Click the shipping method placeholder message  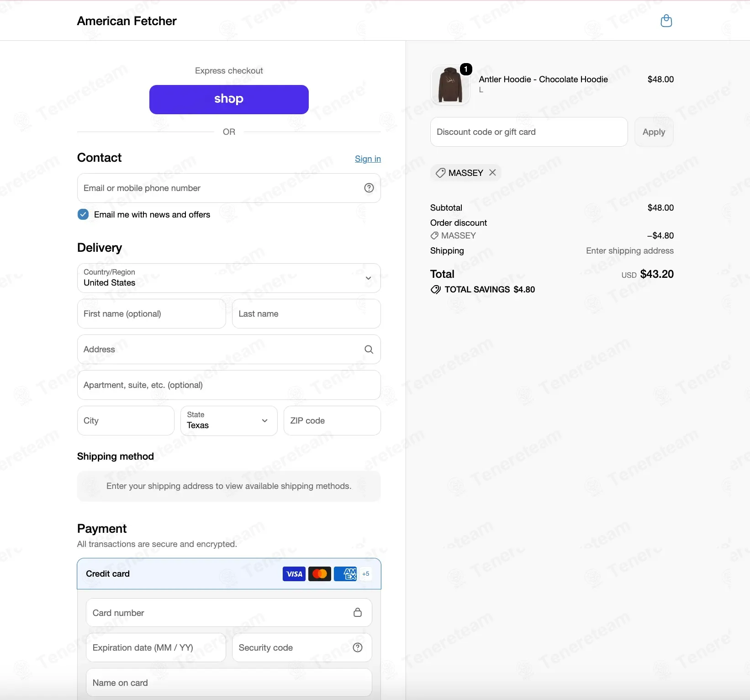(x=229, y=486)
